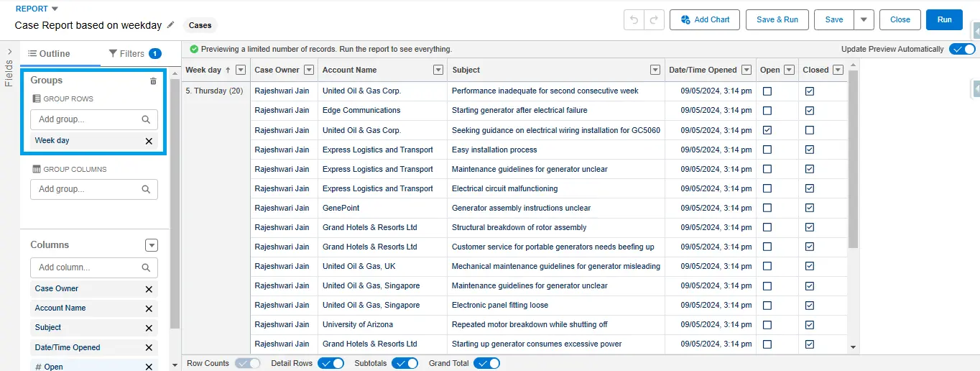Click the Add column input field
The width and height of the screenshot is (980, 371).
[x=94, y=267]
